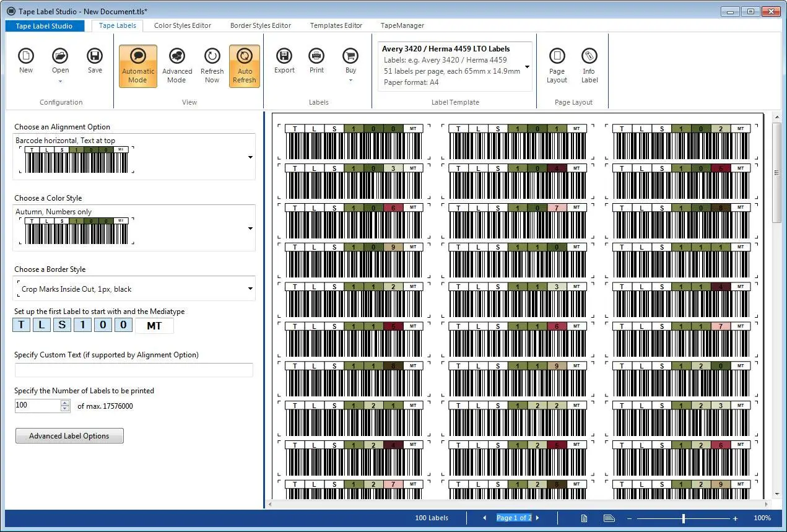Click the second label character box L
Image resolution: width=787 pixels, height=532 pixels.
(41, 325)
